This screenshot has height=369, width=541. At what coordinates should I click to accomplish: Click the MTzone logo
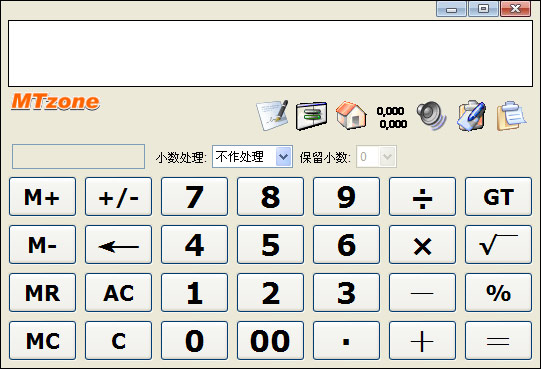coord(56,102)
